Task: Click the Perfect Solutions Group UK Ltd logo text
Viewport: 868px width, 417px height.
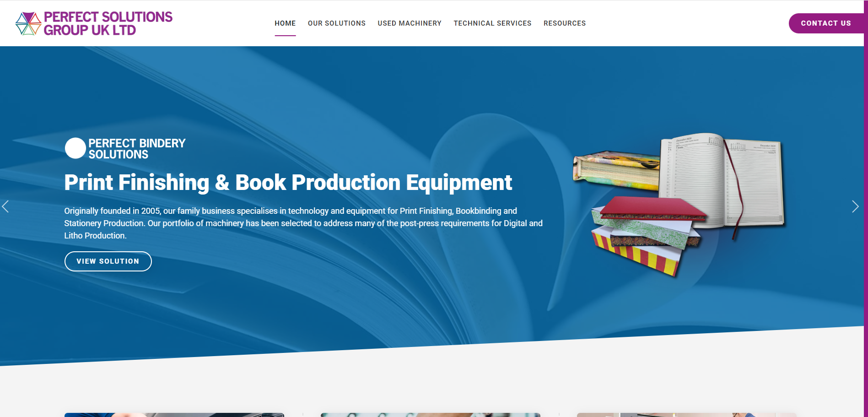Action: (x=108, y=23)
